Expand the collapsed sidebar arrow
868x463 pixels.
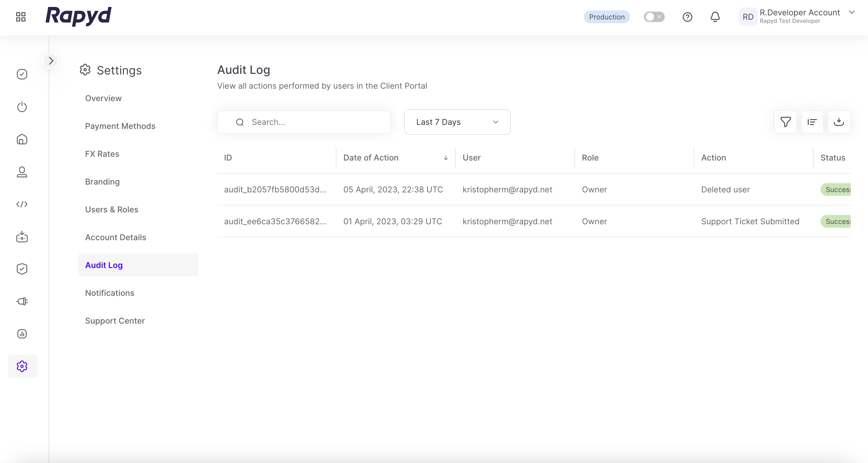point(51,61)
